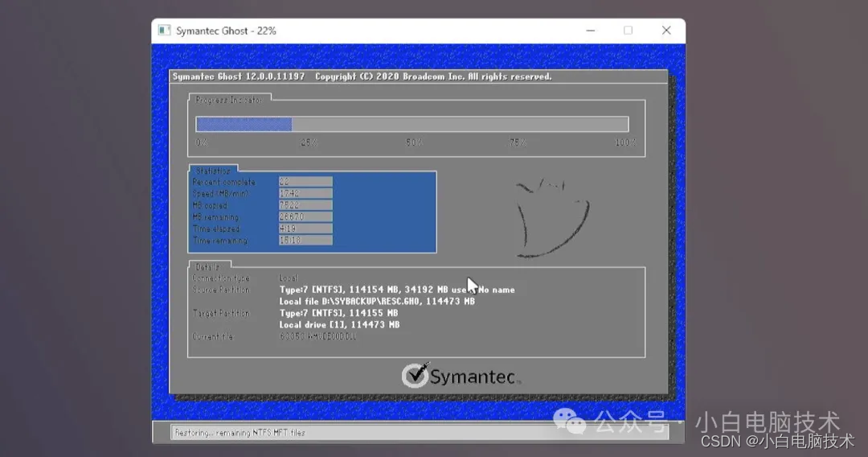
Task: Click the current file name ending in .DLL
Action: click(317, 336)
